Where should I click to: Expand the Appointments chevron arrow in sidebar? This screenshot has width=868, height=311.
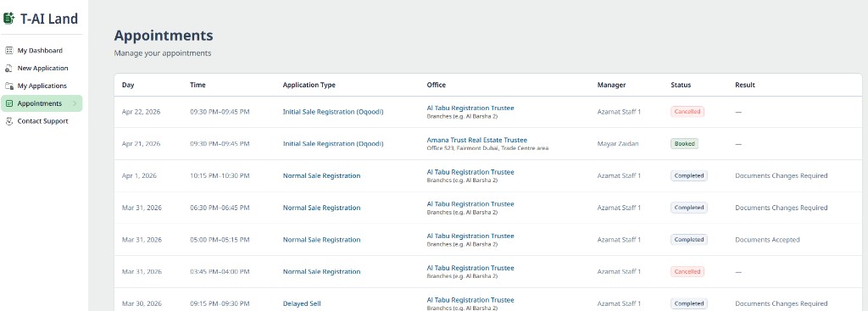coord(75,103)
